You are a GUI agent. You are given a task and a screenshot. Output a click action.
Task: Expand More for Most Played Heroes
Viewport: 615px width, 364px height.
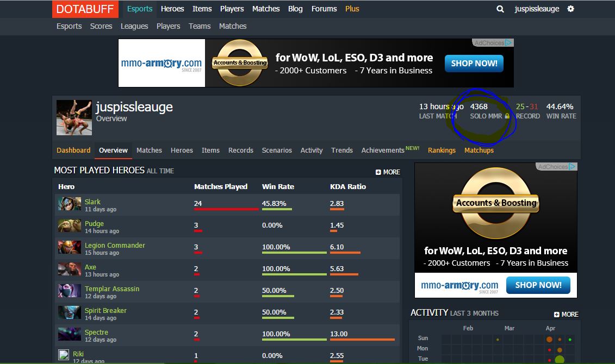pyautogui.click(x=388, y=172)
